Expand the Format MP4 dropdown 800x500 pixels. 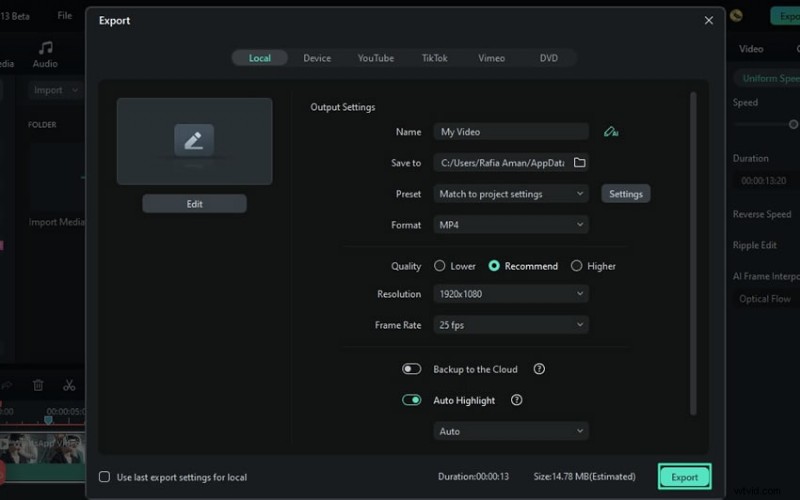coord(511,225)
